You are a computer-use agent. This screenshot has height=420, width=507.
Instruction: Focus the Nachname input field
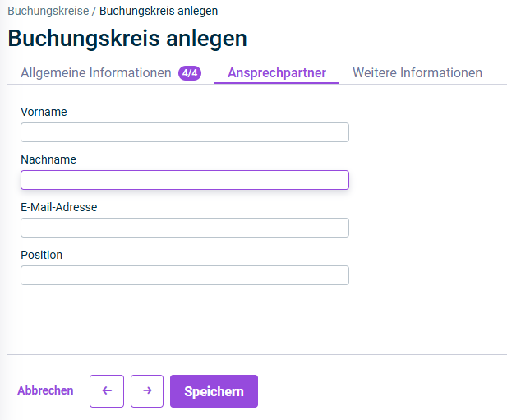(185, 180)
